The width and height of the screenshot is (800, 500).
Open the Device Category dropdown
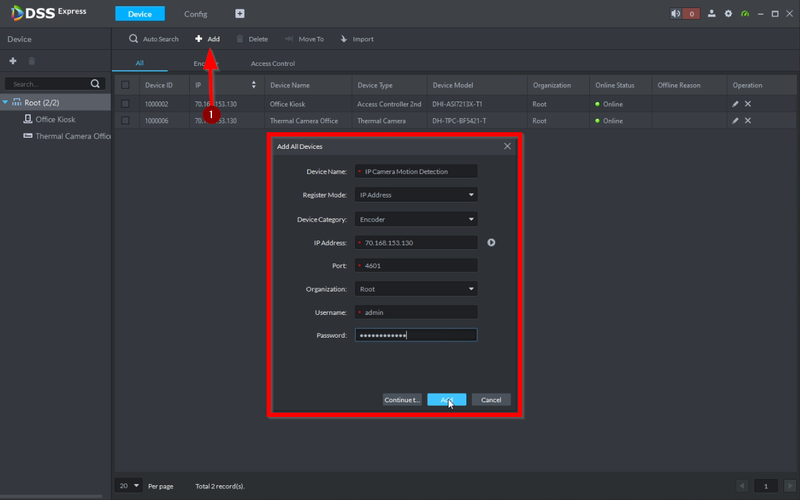(416, 219)
